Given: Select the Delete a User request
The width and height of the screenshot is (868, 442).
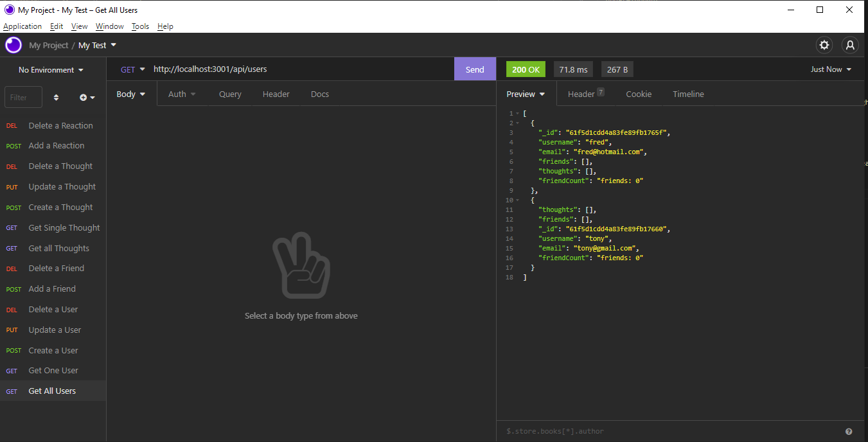Looking at the screenshot, I should (x=53, y=310).
